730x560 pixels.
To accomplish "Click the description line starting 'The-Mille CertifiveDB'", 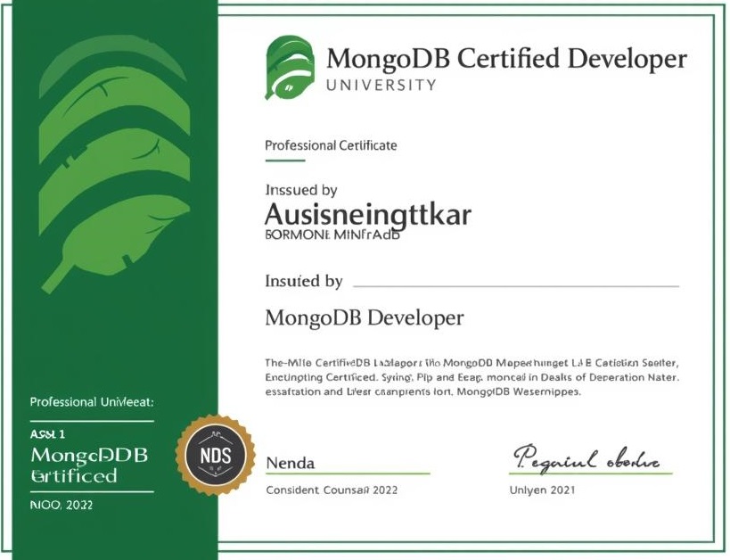I will (x=472, y=362).
